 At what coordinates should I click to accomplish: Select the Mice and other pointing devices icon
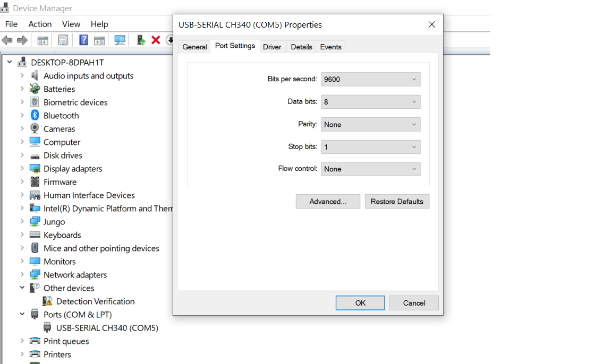click(35, 248)
